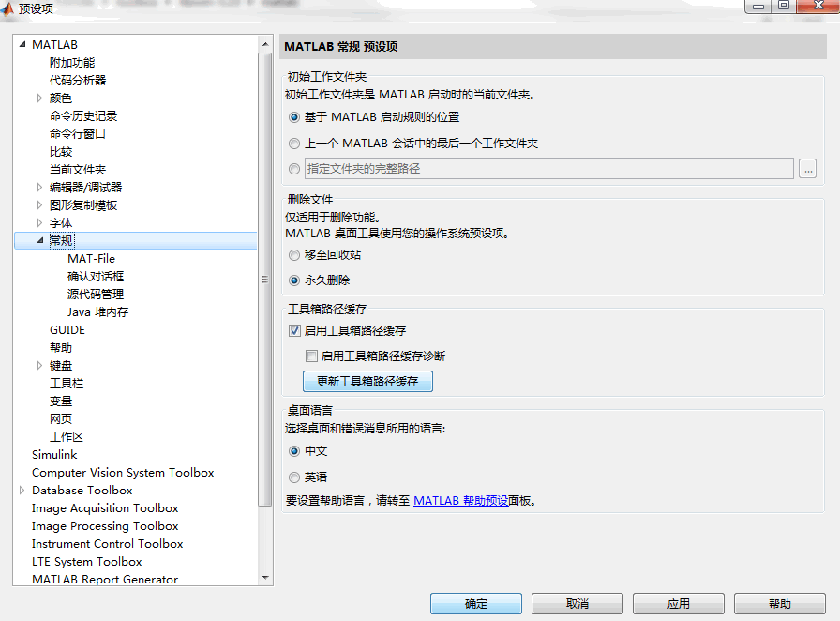
Task: Click 更新工具箱路径缓存 button
Action: coord(367,381)
